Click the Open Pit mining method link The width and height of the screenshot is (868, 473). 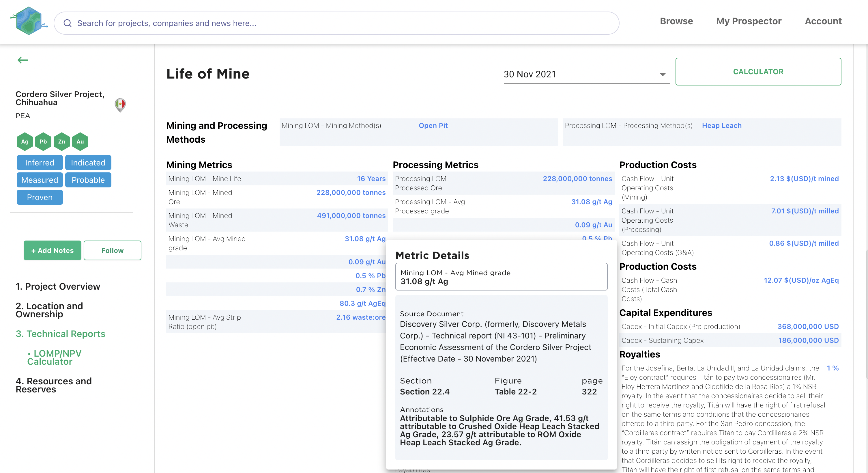point(433,125)
